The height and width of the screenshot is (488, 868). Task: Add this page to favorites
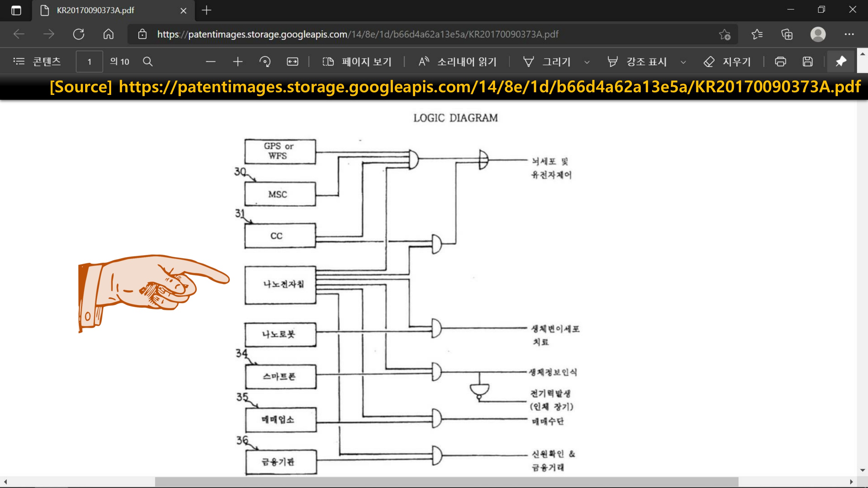pos(724,34)
